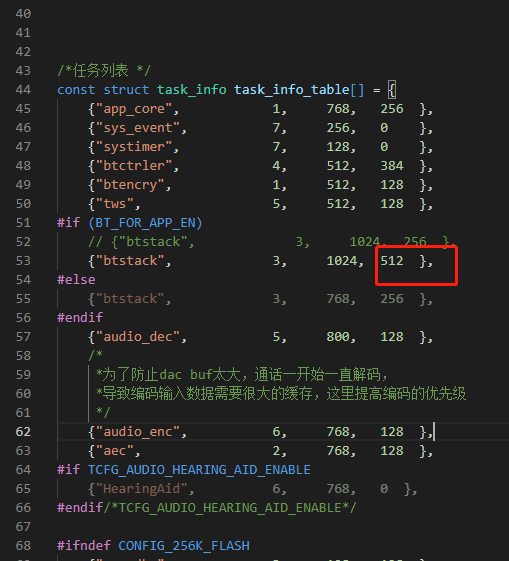
Task: Click the #endif directive on line 56
Action: tap(80, 317)
